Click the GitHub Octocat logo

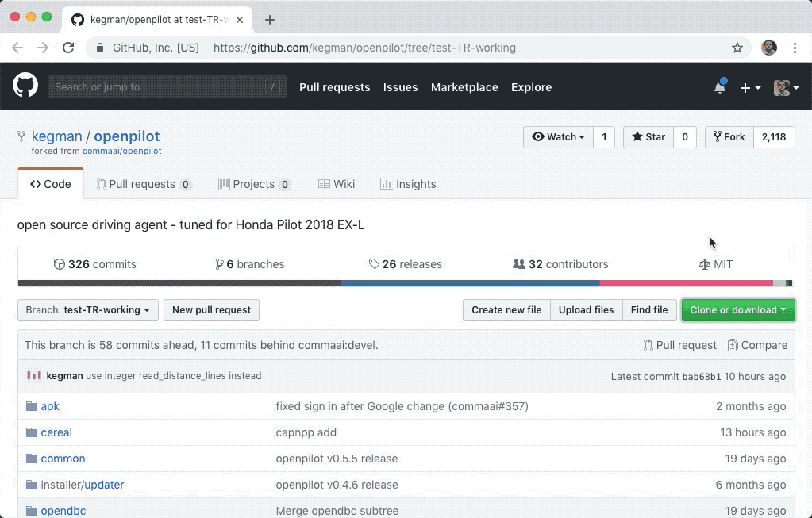pos(25,86)
